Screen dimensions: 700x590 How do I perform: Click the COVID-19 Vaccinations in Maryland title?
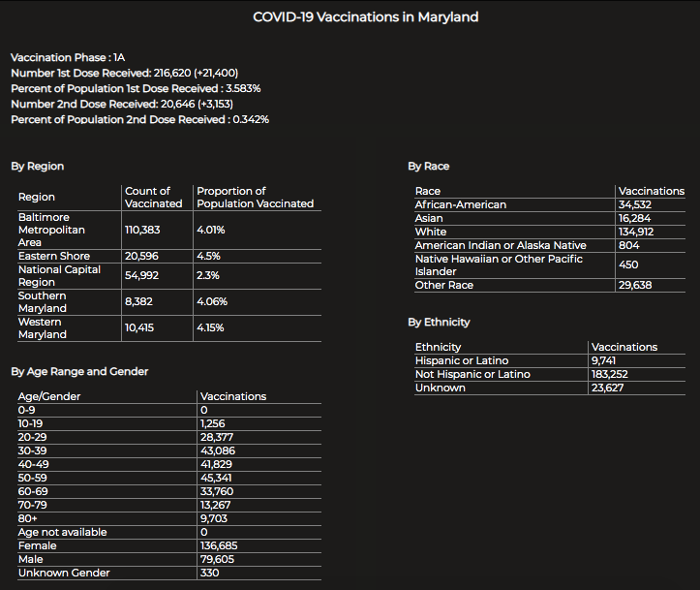tap(365, 17)
